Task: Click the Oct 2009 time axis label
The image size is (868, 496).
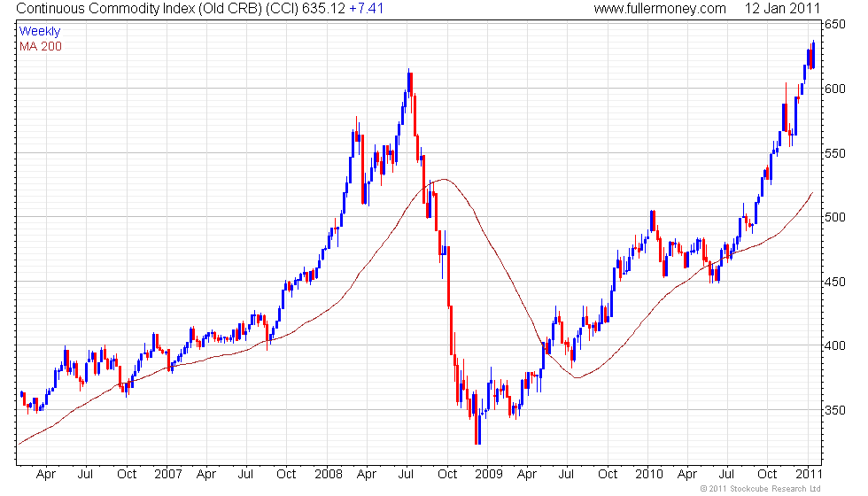Action: click(x=608, y=475)
